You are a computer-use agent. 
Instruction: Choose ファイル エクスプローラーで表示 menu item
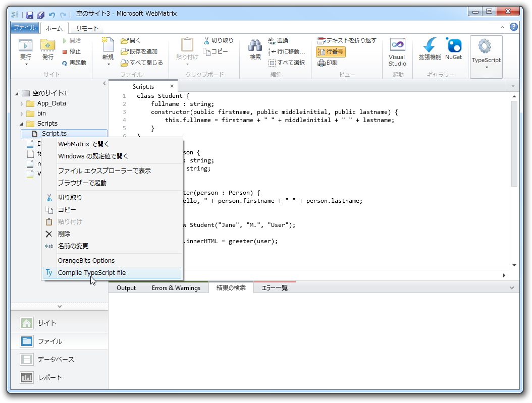point(112,171)
